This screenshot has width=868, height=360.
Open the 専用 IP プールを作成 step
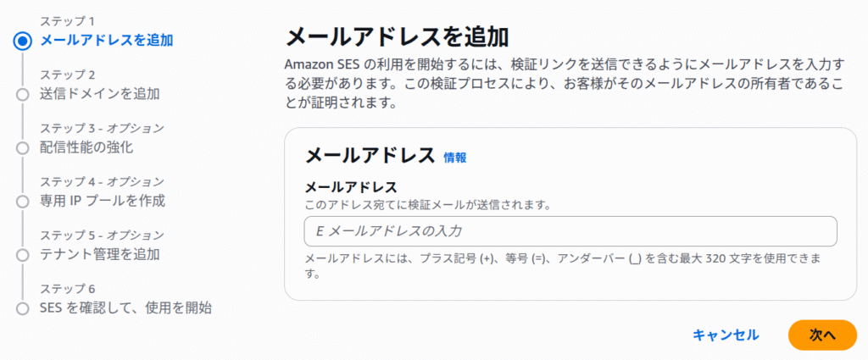pos(102,201)
